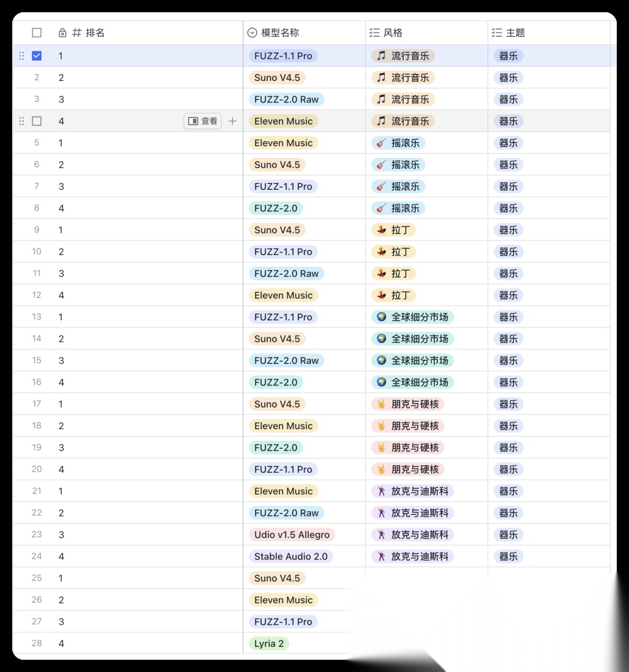
Task: Select FUZZ-2.0 Raw tag in row 22
Action: (x=287, y=513)
